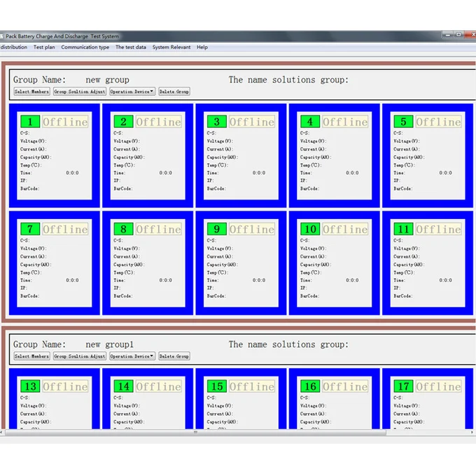Open The test data menu

click(131, 48)
